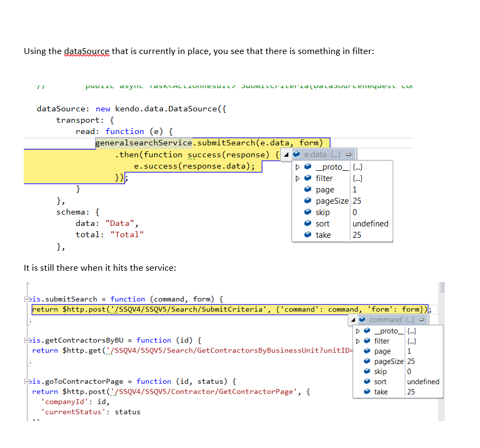Expand __proto__ in the e.data datatip
480x448 pixels.
[x=298, y=168]
